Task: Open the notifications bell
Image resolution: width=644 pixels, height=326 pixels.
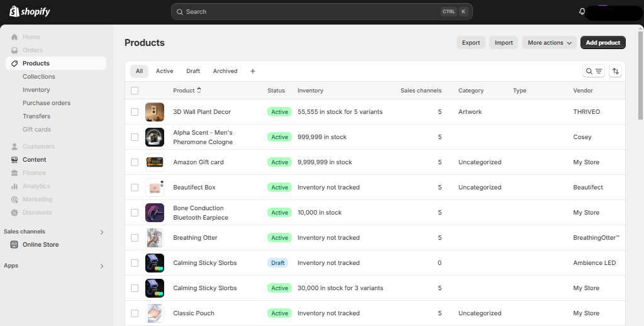Action: (582, 11)
